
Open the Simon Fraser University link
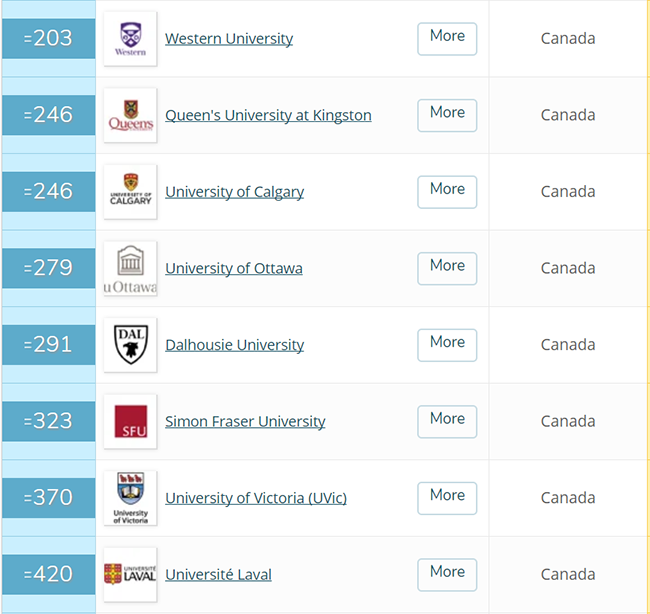click(245, 422)
